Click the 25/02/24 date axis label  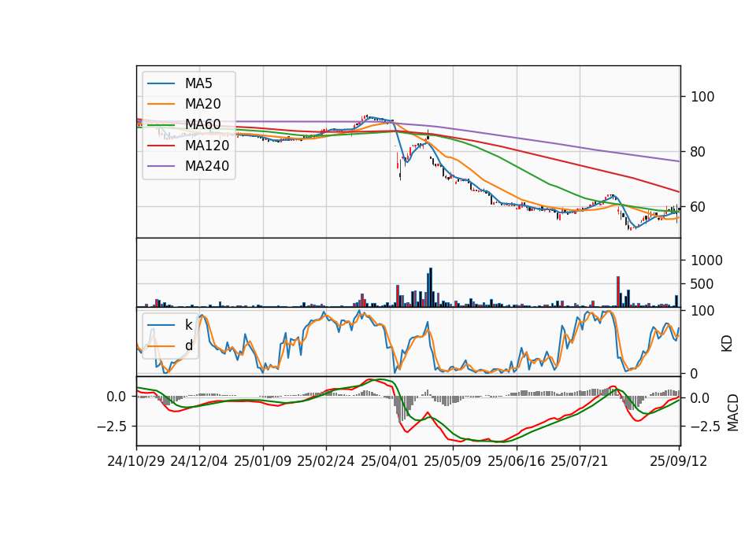click(326, 461)
